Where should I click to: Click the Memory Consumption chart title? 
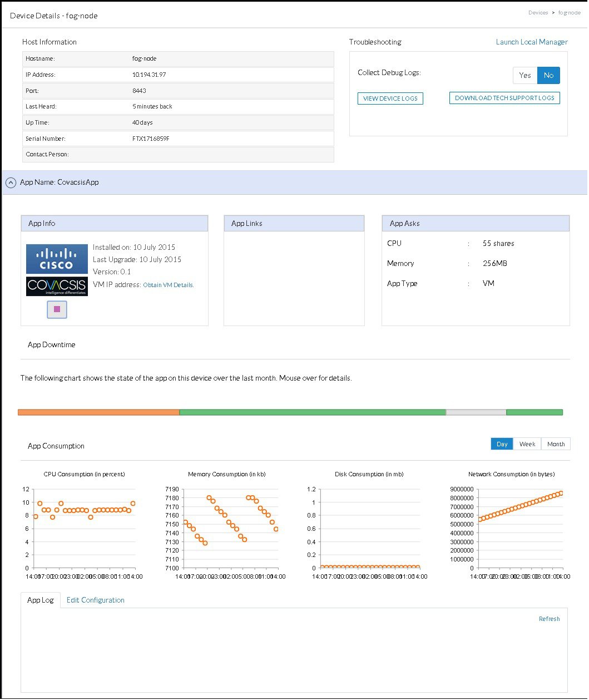(227, 474)
